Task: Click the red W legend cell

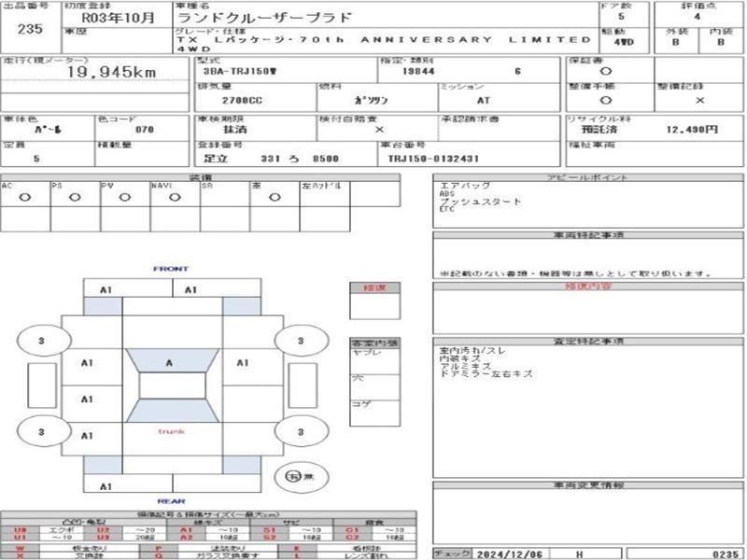Action: coord(20,549)
